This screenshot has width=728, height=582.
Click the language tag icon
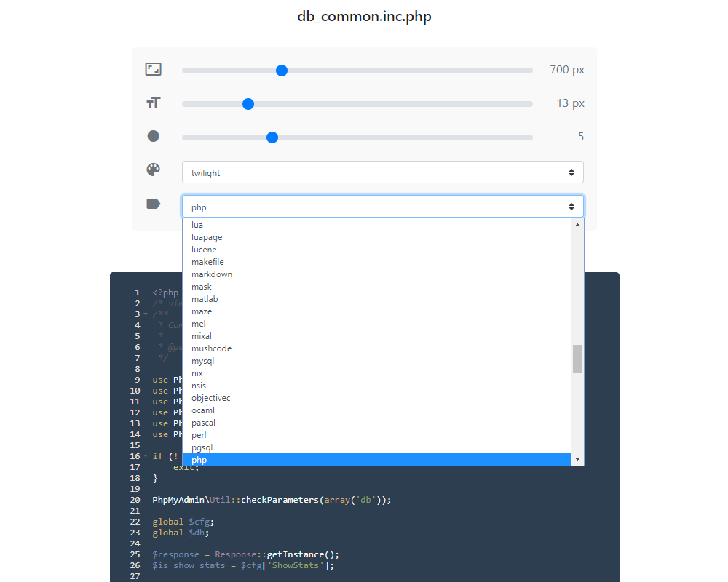(153, 204)
